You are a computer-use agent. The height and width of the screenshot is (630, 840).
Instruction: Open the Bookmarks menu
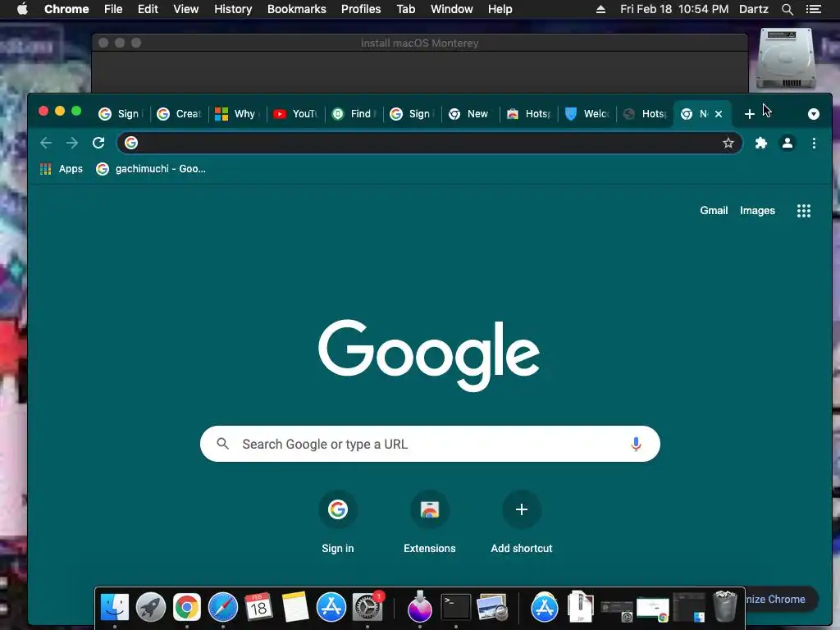click(x=297, y=9)
